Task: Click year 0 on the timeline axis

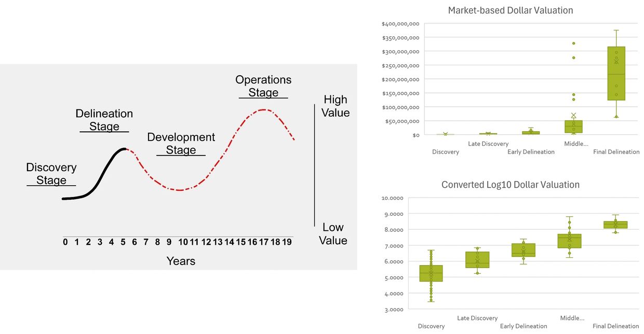Action: pyautogui.click(x=65, y=242)
